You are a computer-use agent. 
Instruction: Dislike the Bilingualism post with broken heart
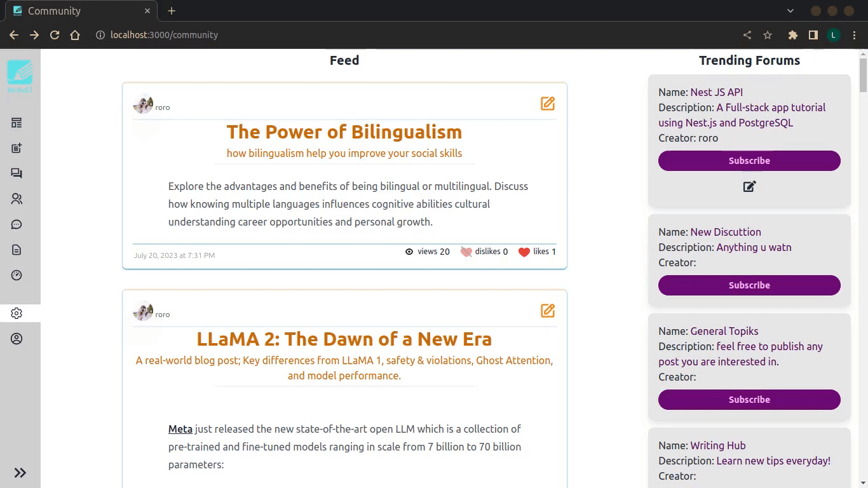tap(466, 252)
